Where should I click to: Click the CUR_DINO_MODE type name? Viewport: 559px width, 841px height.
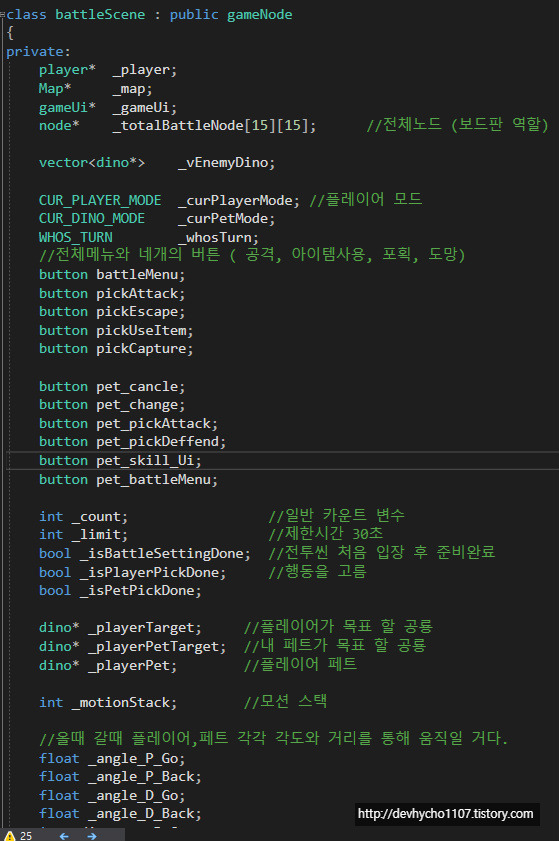point(92,218)
